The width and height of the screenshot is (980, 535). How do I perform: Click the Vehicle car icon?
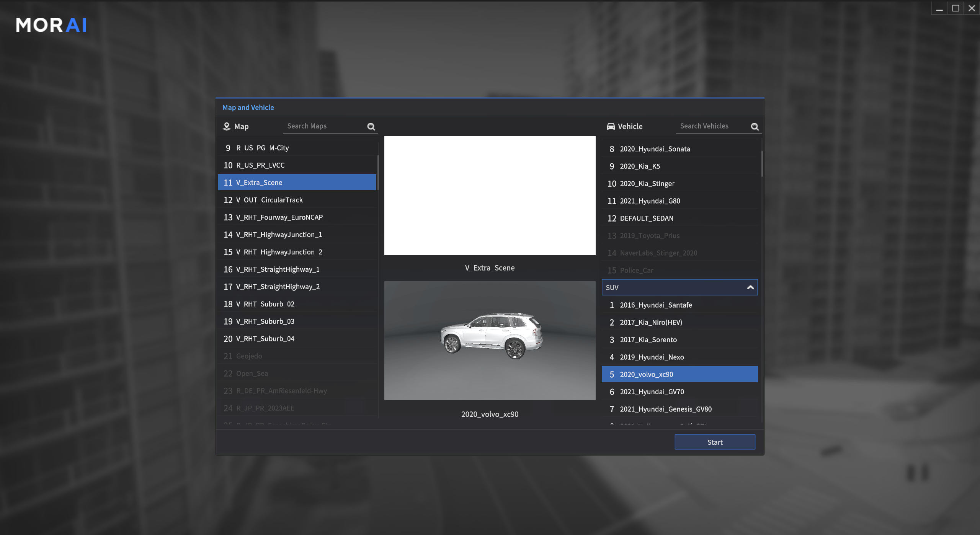click(x=611, y=126)
